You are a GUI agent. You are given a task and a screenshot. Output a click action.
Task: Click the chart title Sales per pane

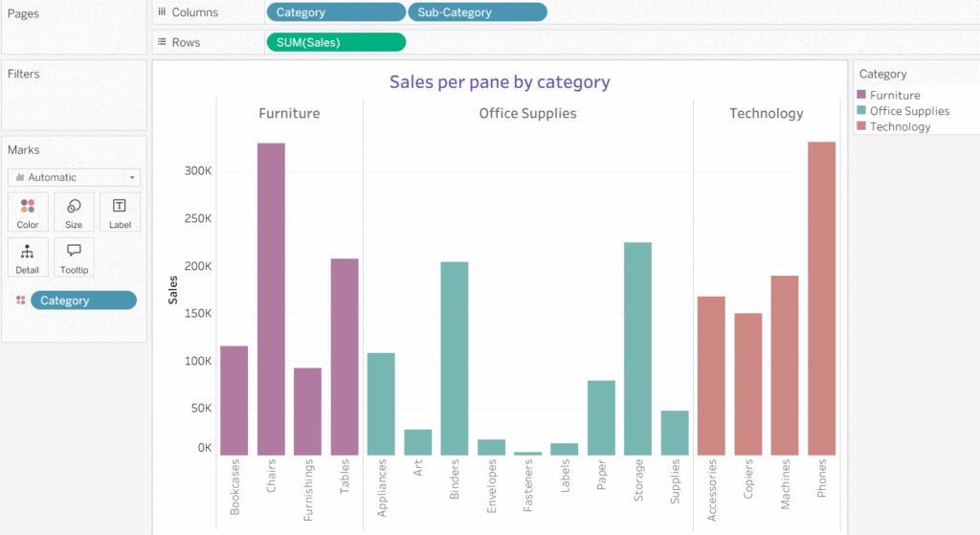pyautogui.click(x=500, y=82)
